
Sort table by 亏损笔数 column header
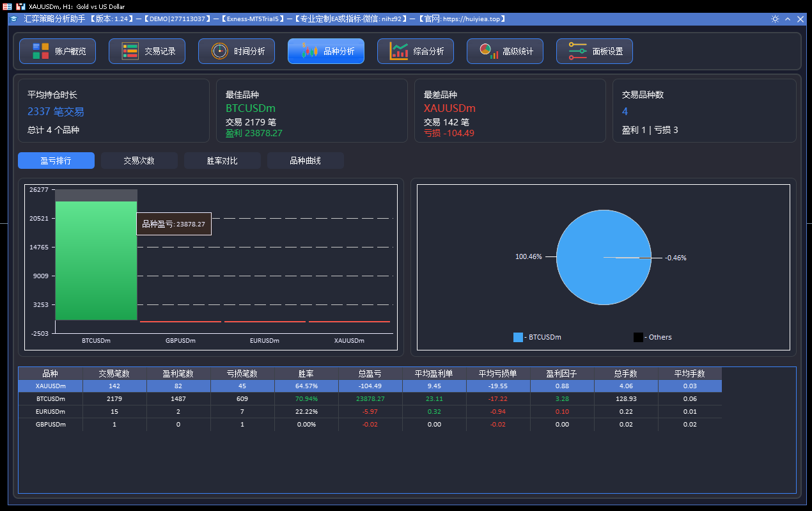click(242, 373)
